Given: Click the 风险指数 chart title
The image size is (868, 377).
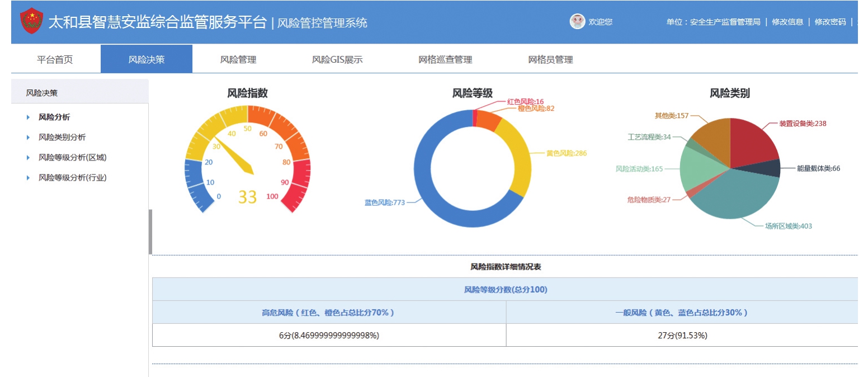Looking at the screenshot, I should click(247, 93).
